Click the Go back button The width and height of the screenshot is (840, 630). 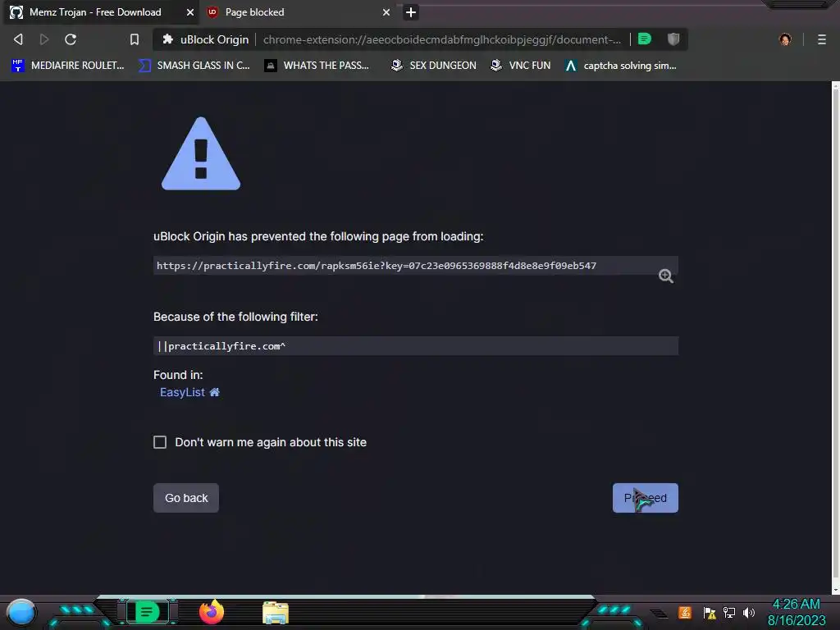(186, 498)
